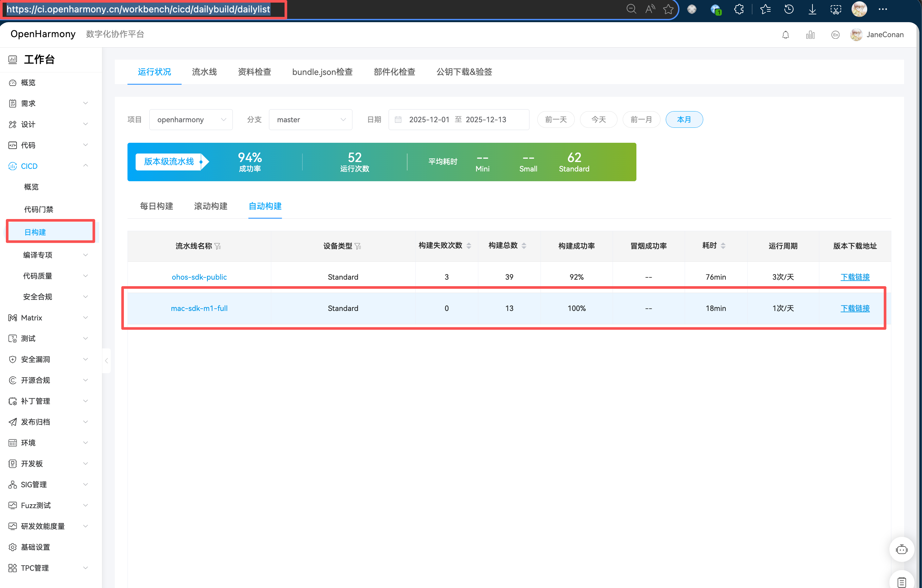This screenshot has width=922, height=588.
Task: Open the robot assistant floating icon
Action: pyautogui.click(x=901, y=550)
